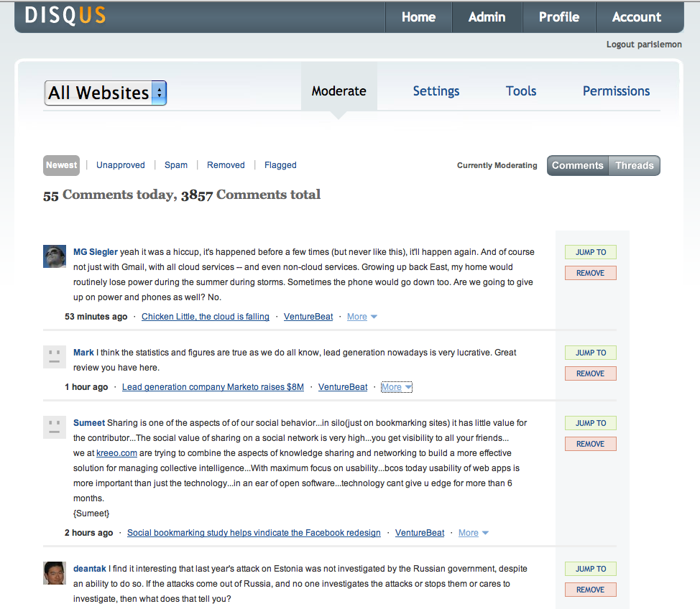The image size is (700, 609).
Task: Show Removed comments
Action: [x=226, y=165]
